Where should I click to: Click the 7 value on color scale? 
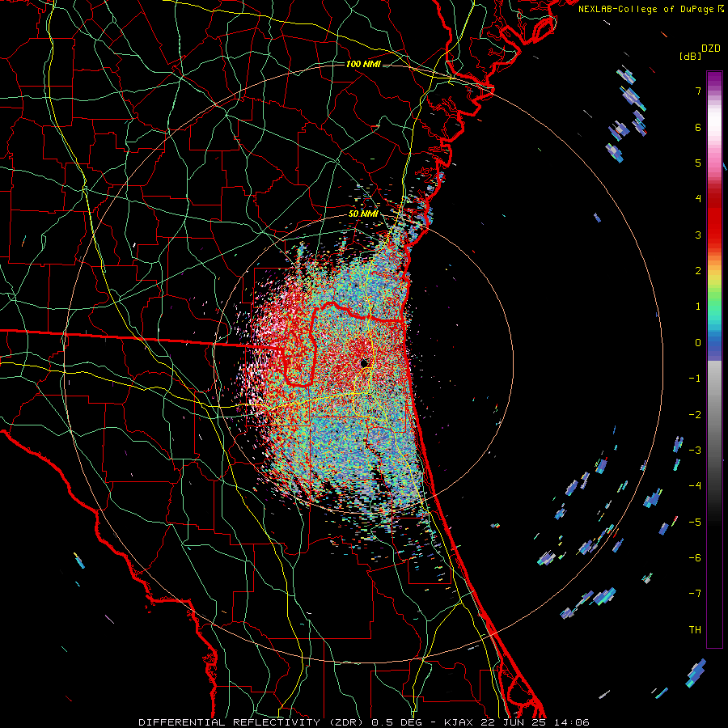(x=698, y=91)
